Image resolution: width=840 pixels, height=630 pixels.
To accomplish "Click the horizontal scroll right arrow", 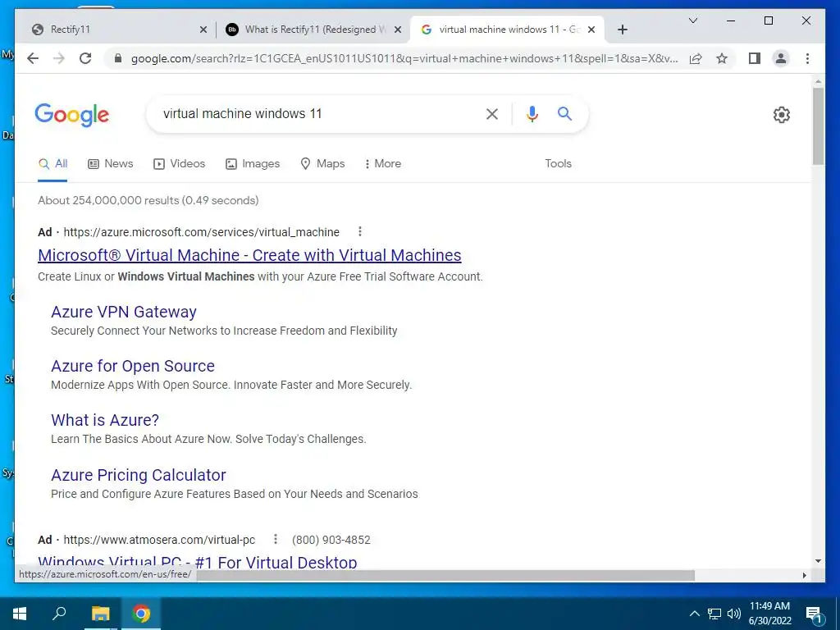I will click(x=804, y=575).
